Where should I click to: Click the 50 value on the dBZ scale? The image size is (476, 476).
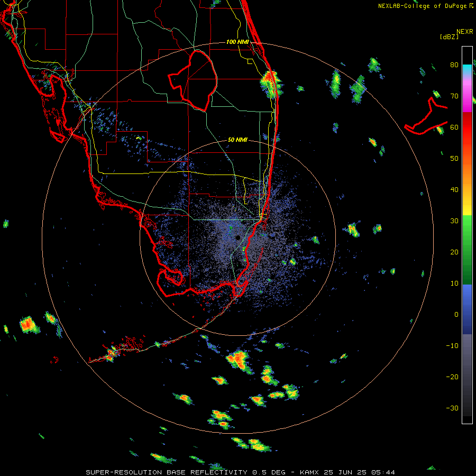click(x=454, y=159)
